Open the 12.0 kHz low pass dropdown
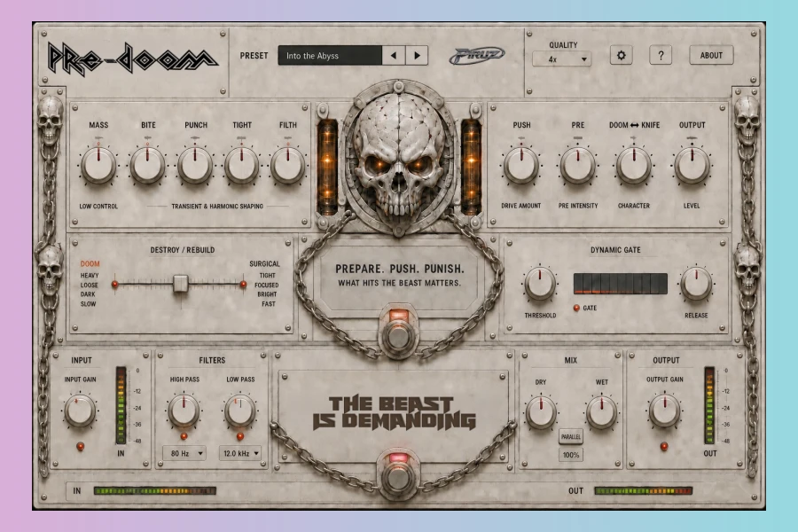 240,453
